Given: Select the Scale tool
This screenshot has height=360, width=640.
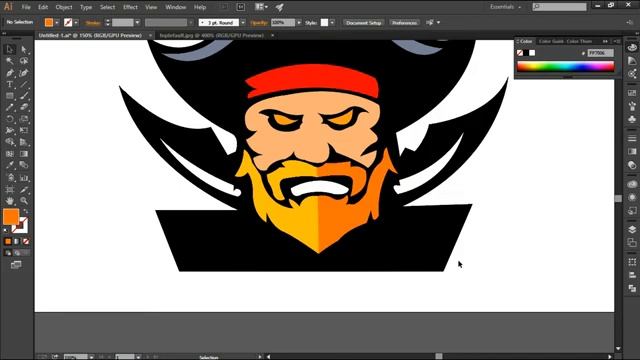Looking at the screenshot, I should point(24,119).
